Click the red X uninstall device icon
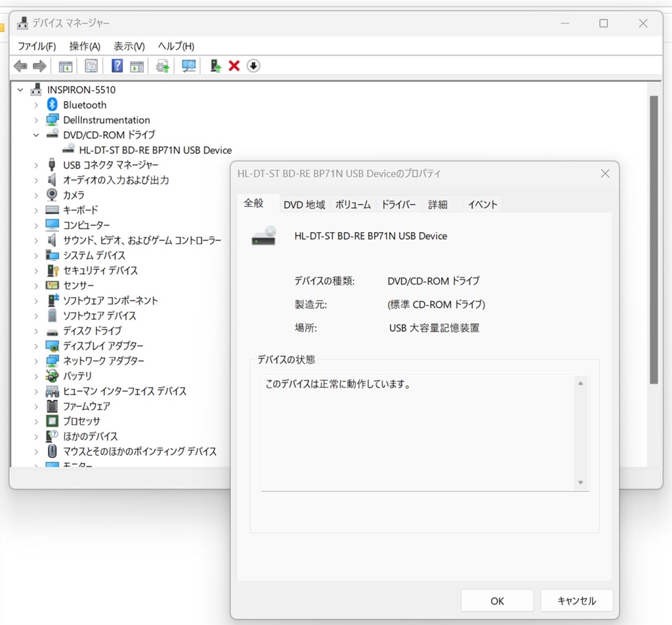The width and height of the screenshot is (672, 625). pyautogui.click(x=234, y=66)
